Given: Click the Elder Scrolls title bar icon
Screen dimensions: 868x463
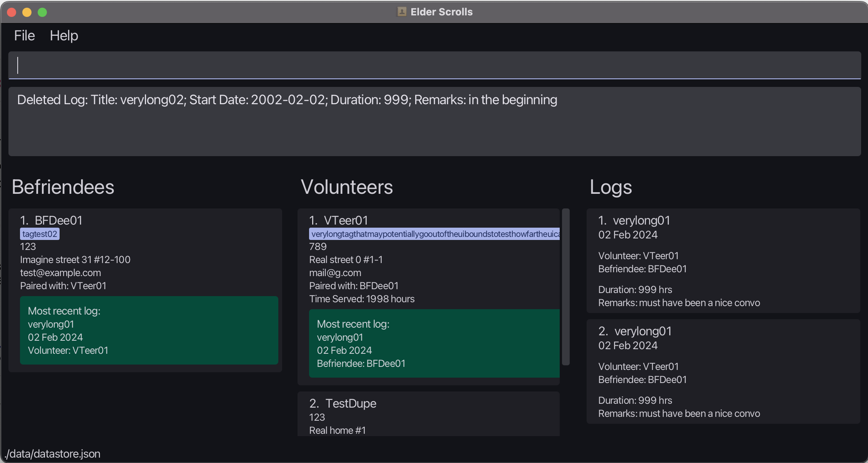Looking at the screenshot, I should pos(401,12).
